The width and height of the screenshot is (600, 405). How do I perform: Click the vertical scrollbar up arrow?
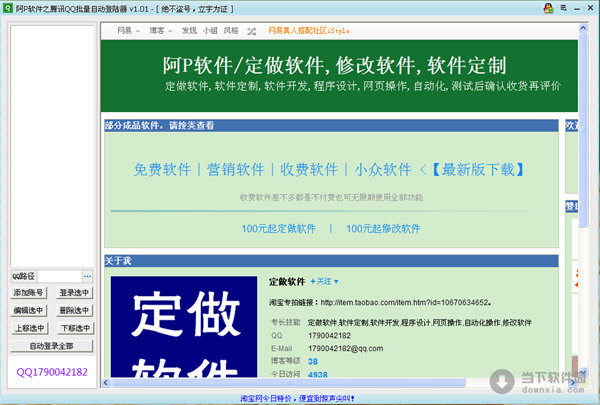pos(583,28)
